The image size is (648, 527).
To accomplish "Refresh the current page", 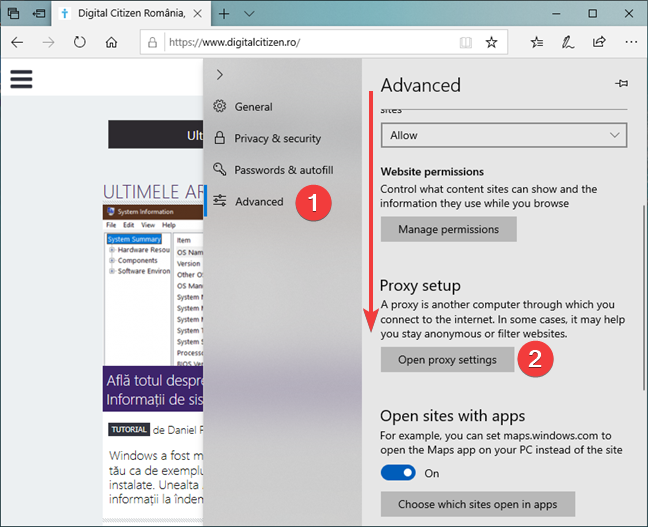I will [x=80, y=42].
